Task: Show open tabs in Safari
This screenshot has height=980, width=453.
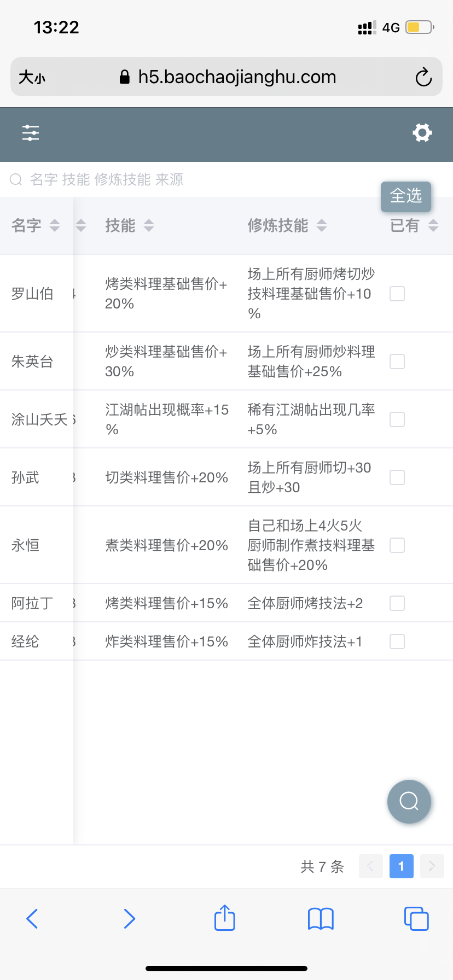Action: click(x=416, y=919)
